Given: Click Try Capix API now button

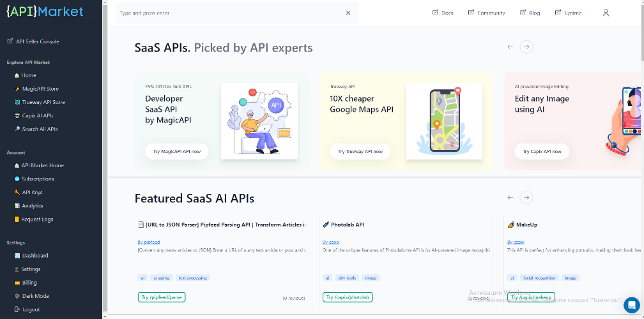Looking at the screenshot, I should (x=542, y=151).
